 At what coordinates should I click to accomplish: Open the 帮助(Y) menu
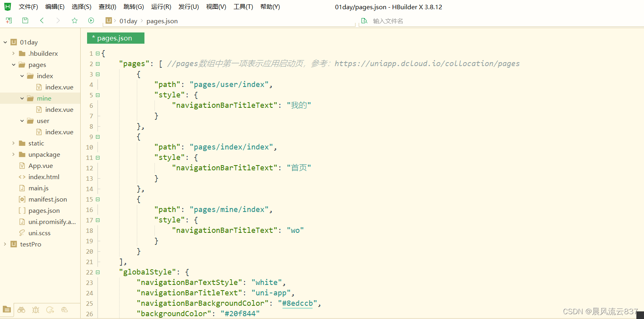[270, 7]
